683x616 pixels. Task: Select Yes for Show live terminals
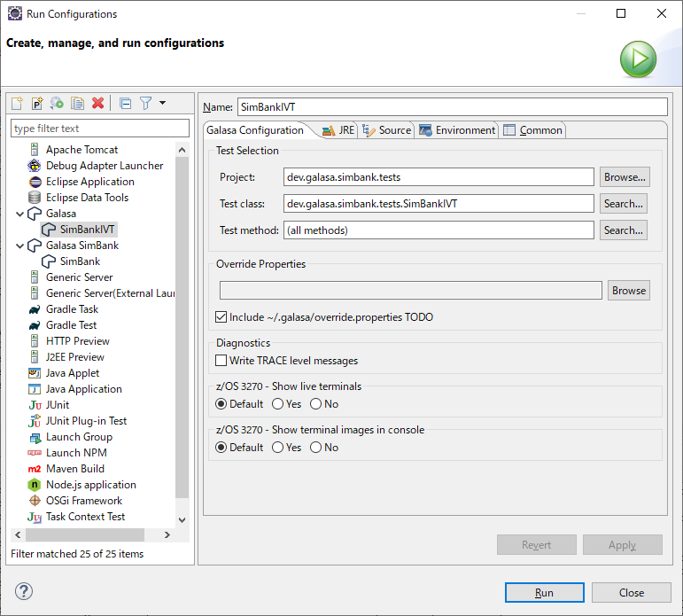(x=277, y=404)
